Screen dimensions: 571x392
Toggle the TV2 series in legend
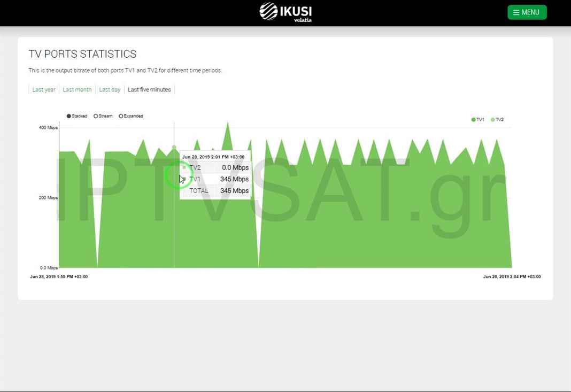497,120
